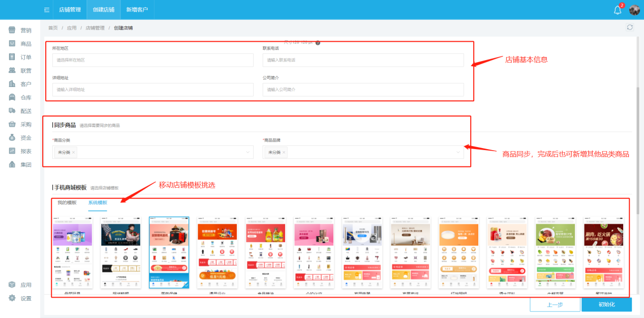Screen dimensions: 644x318
Task: Select the 仓库 warehouse icon in sidebar
Action: click(12, 97)
